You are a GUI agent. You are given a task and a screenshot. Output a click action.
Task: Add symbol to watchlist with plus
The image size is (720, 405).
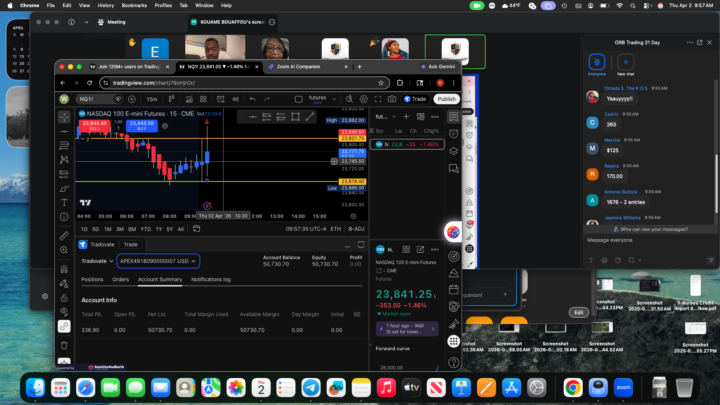[406, 117]
